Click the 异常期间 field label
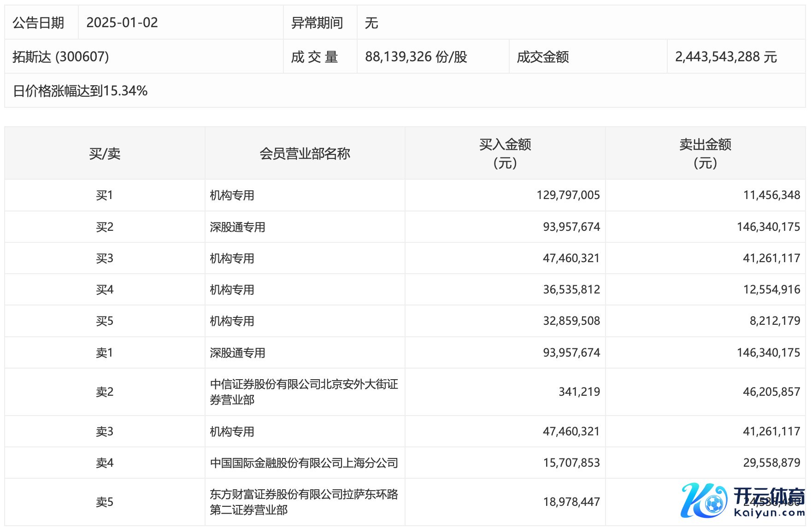The width and height of the screenshot is (812, 528). coord(317,23)
